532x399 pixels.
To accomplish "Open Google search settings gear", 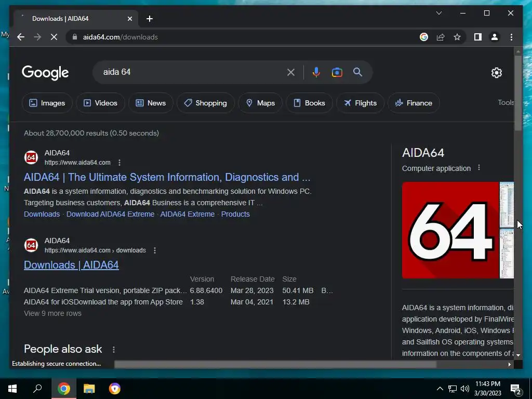I will point(496,73).
